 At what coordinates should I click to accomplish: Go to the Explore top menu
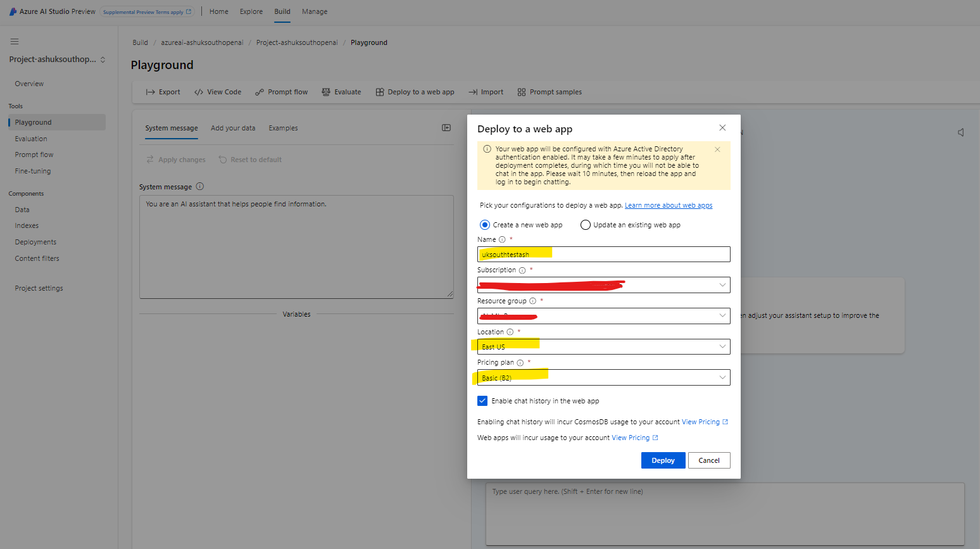(251, 11)
